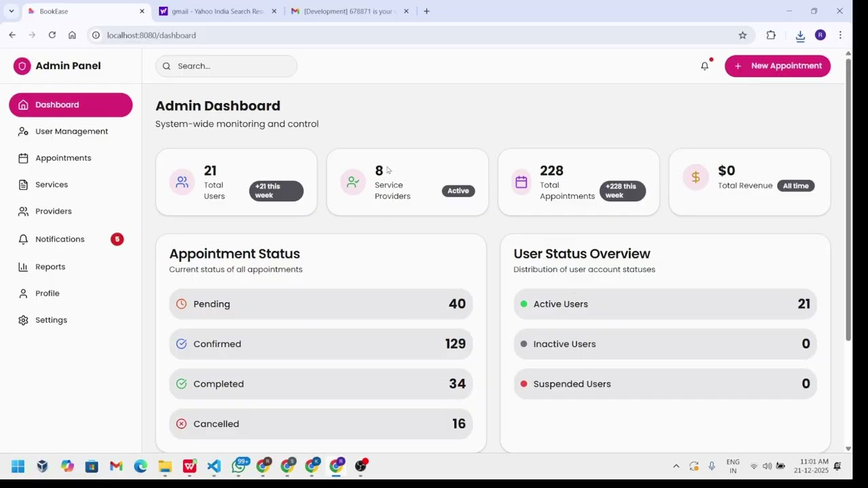This screenshot has height=488, width=868.
Task: Click the Active Users row
Action: [665, 304]
